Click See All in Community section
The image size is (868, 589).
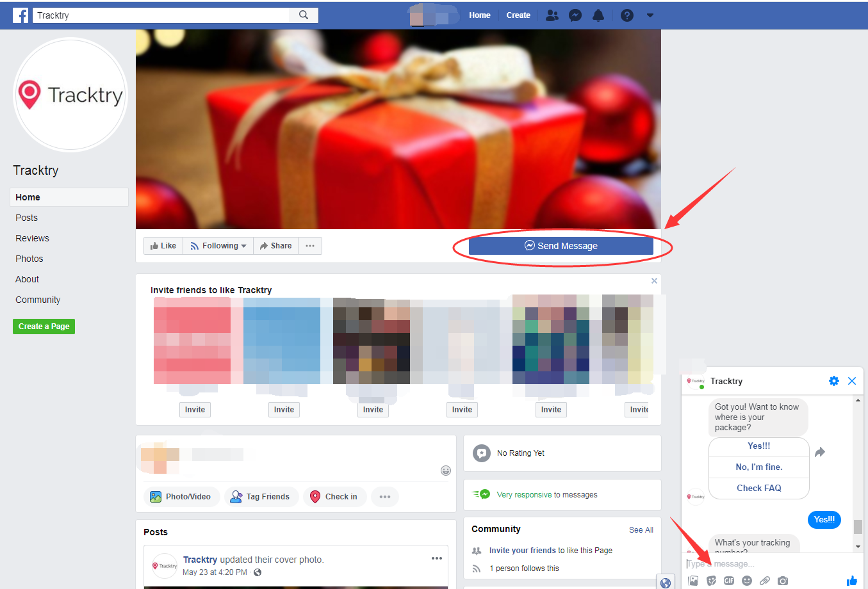point(641,530)
